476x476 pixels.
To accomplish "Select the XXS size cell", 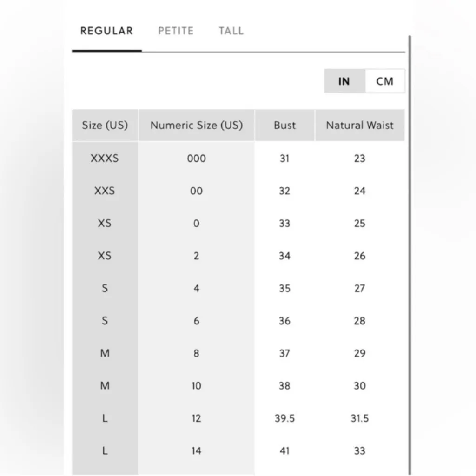I will pos(105,191).
